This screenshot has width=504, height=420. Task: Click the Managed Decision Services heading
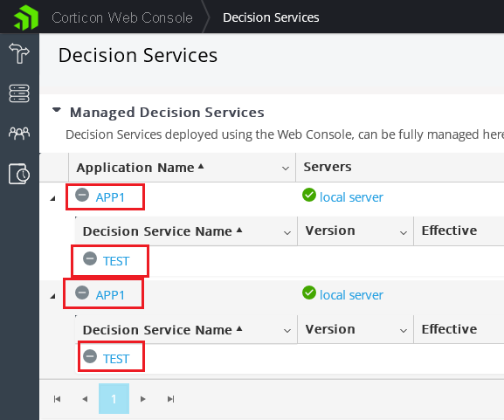(167, 112)
